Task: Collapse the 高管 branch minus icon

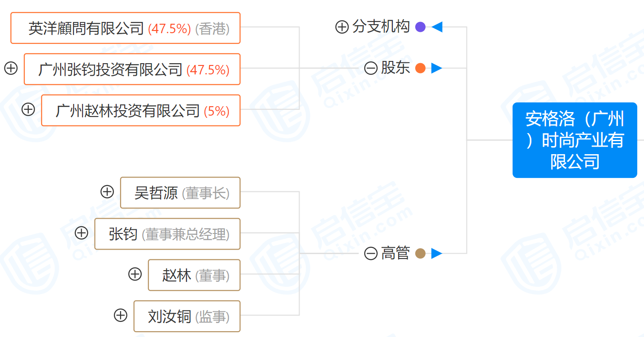Action: point(371,254)
